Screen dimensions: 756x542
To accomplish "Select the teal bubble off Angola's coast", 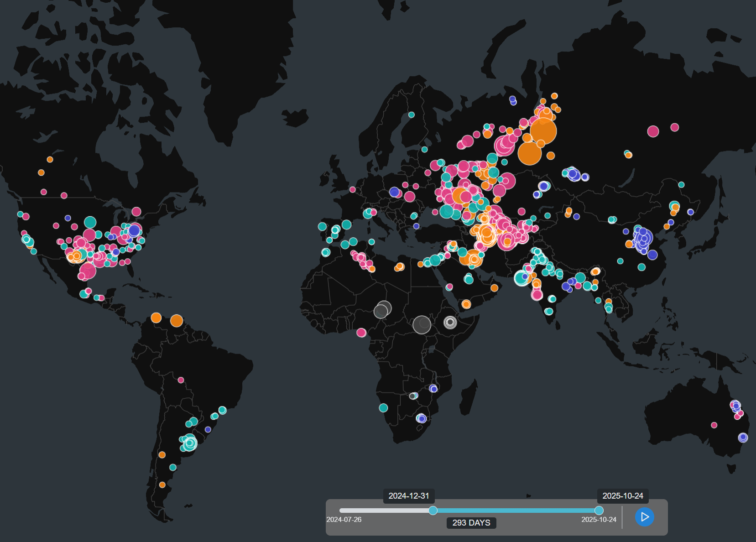I will 383,408.
